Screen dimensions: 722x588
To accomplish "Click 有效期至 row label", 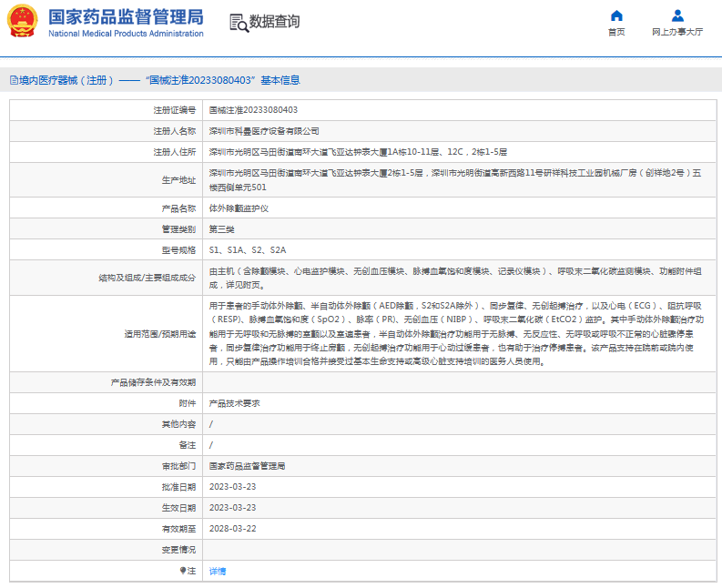I will tap(178, 529).
